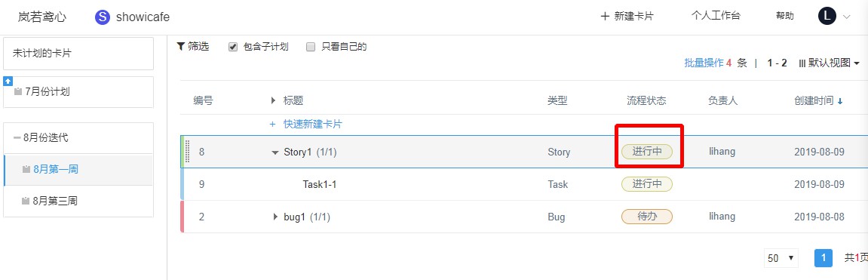868x280 pixels.
Task: Check the 只看自己的 checkbox
Action: pos(311,47)
